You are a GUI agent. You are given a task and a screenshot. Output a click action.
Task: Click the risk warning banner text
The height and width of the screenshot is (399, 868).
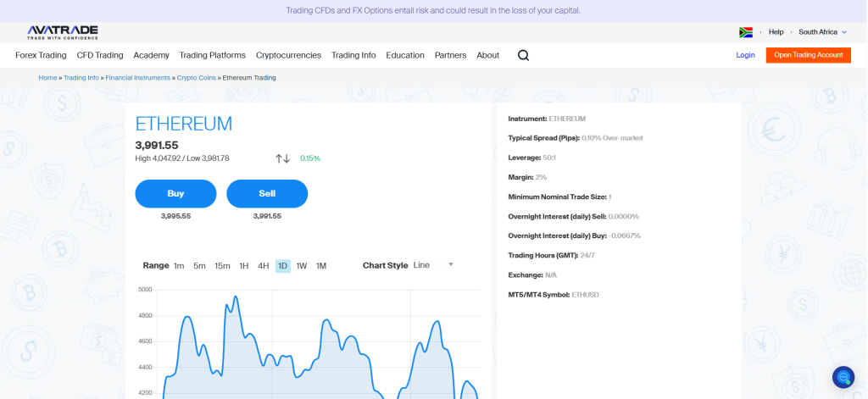[433, 10]
